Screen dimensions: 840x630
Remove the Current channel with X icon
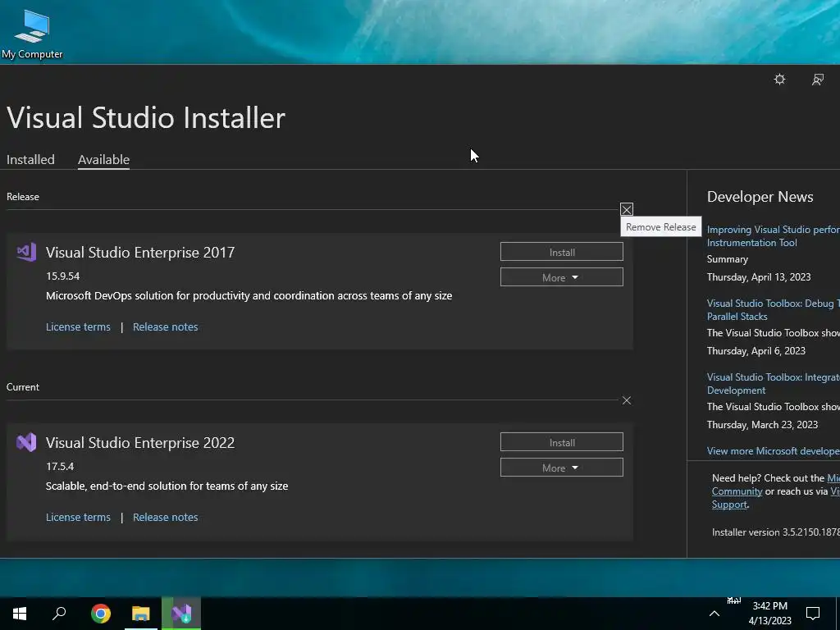pyautogui.click(x=626, y=400)
